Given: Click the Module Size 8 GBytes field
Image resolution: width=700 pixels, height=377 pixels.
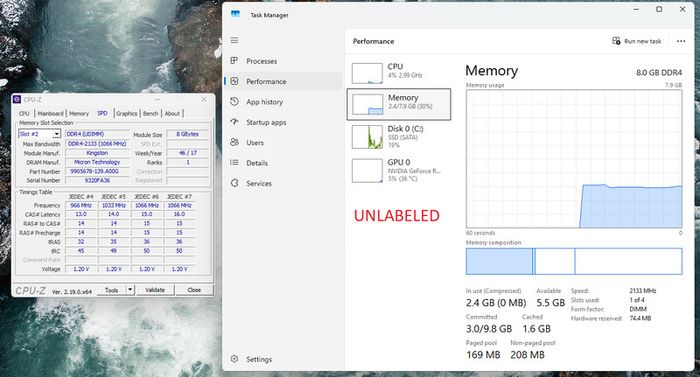Looking at the screenshot, I should (x=188, y=134).
